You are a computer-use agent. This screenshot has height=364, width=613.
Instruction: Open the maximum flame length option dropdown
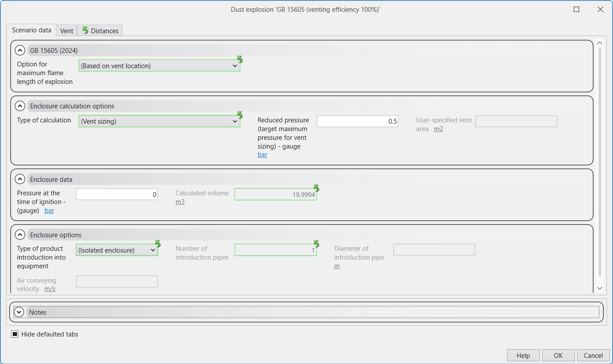click(159, 66)
